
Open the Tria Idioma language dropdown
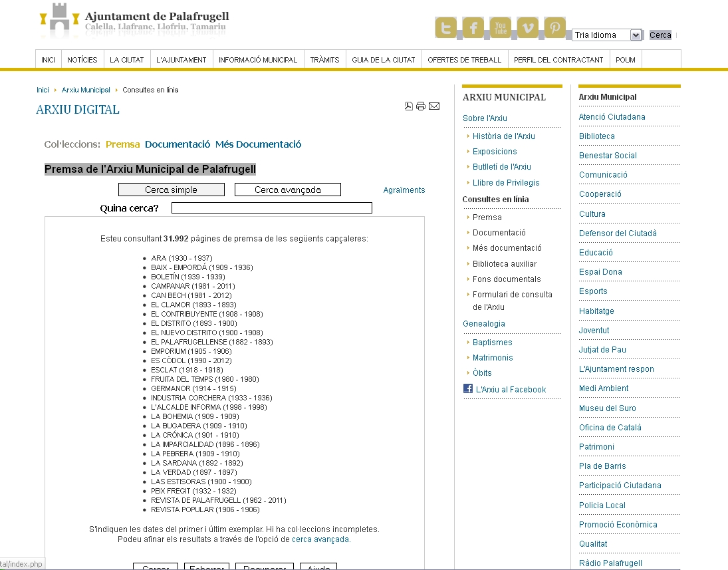[x=607, y=35]
